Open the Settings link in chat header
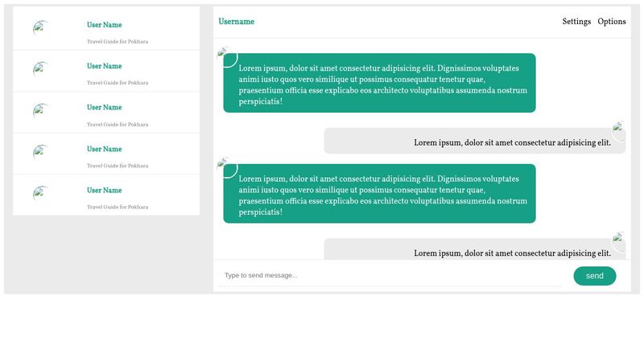The image size is (644, 362). 576,22
